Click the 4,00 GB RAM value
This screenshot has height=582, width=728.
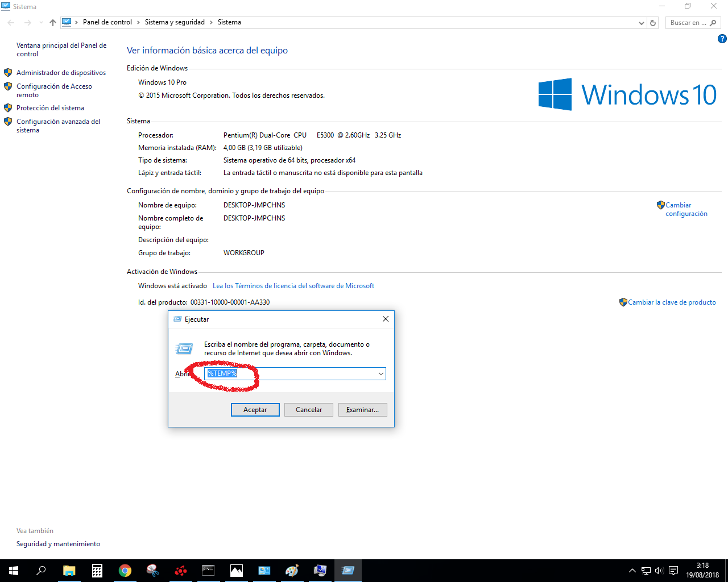263,148
